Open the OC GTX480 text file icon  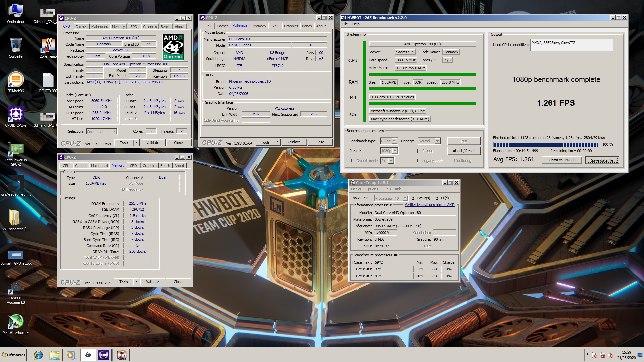click(48, 82)
